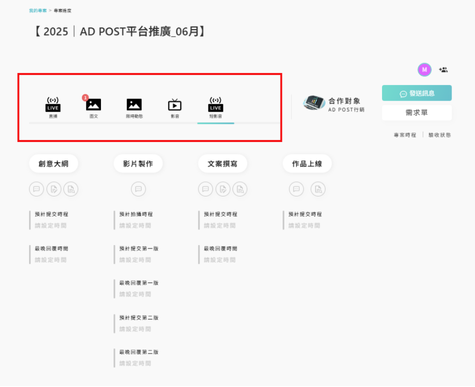Click the 發送訊息 send message button

click(x=417, y=93)
